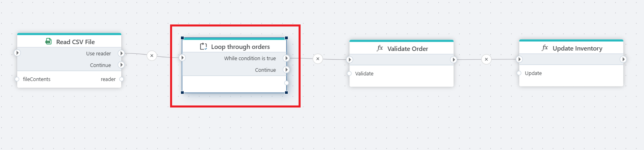Click the CSV file icon on Read CSV File
The image size is (644, 150).
(x=48, y=41)
